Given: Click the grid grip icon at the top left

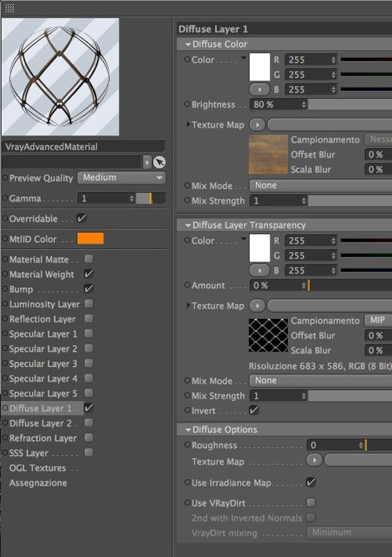Looking at the screenshot, I should coord(10,8).
